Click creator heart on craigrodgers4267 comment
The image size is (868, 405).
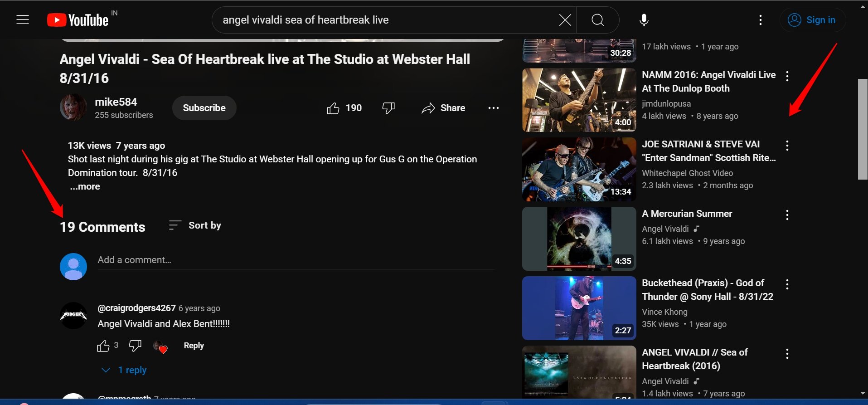160,347
